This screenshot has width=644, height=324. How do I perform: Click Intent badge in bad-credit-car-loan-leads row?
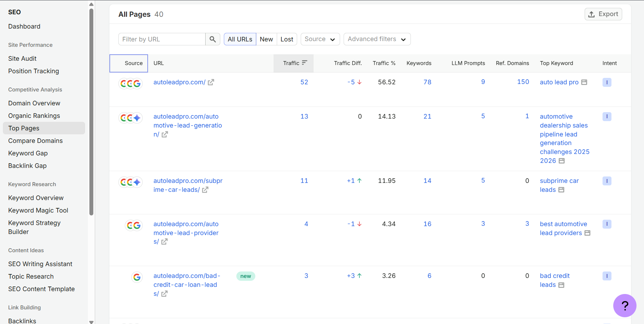pos(607,276)
